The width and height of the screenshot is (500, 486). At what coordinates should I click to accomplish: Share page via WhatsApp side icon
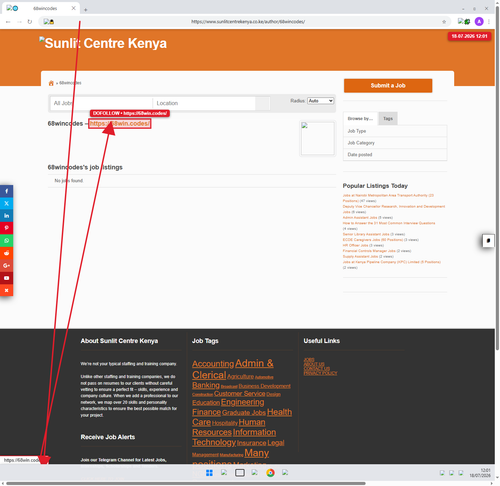pyautogui.click(x=6, y=240)
